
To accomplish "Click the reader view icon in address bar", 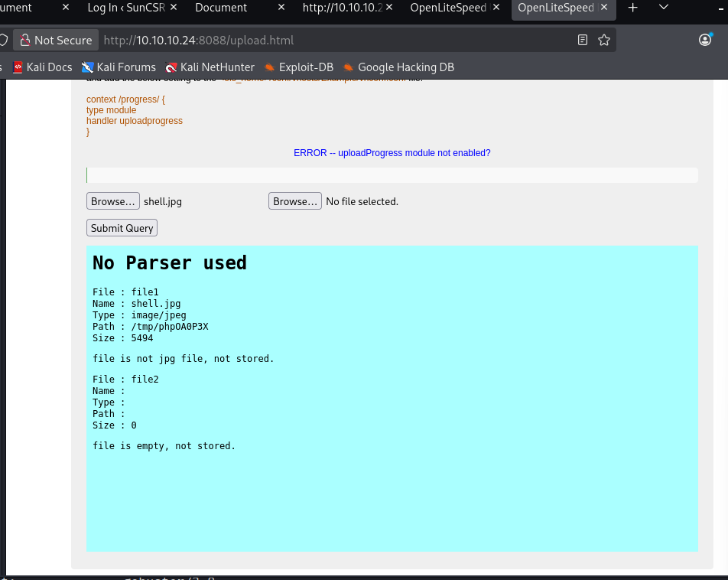I will click(583, 40).
